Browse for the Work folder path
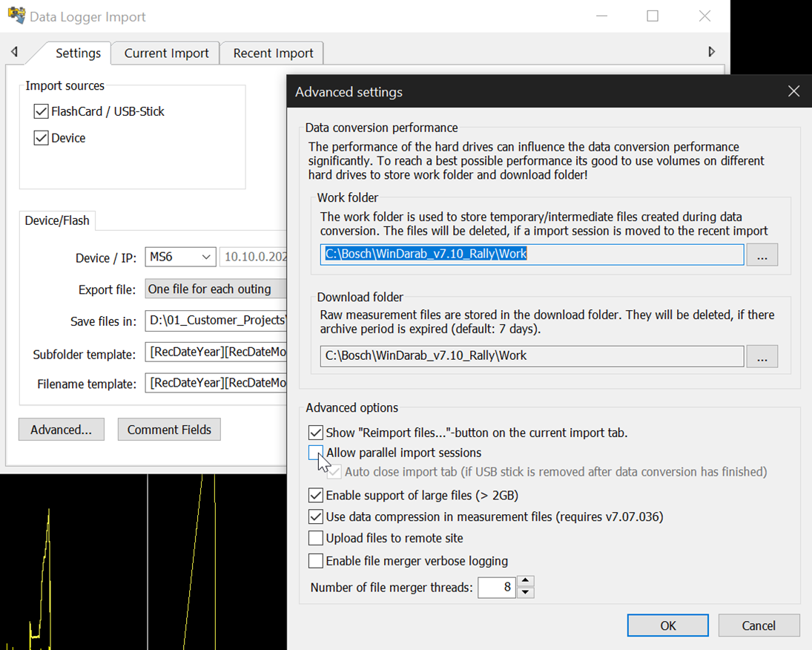Screen dimensions: 812x650 pos(762,255)
